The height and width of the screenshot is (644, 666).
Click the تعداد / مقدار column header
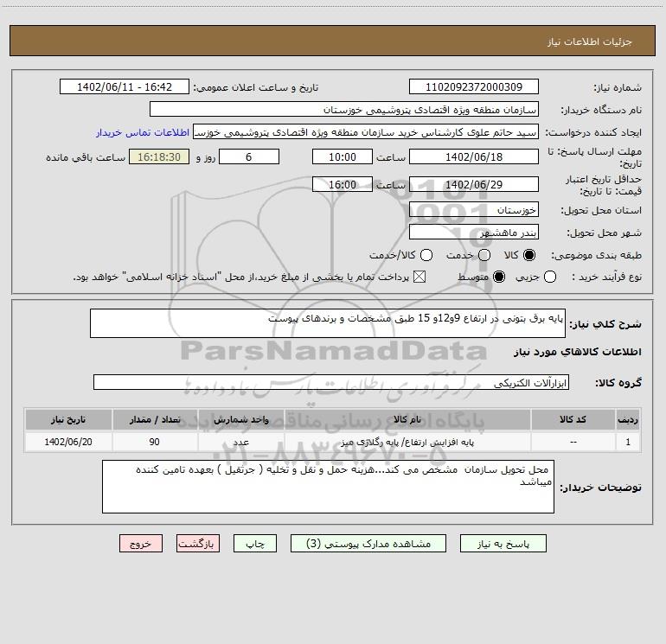coord(155,419)
